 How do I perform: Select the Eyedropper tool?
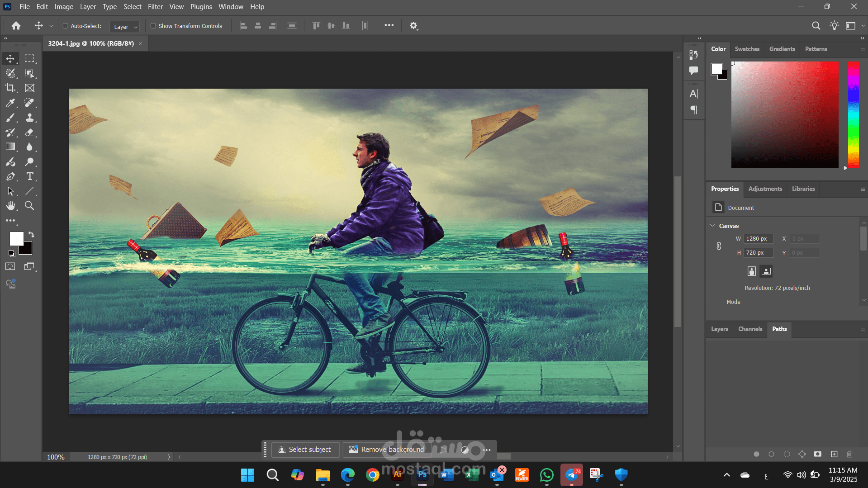10,103
